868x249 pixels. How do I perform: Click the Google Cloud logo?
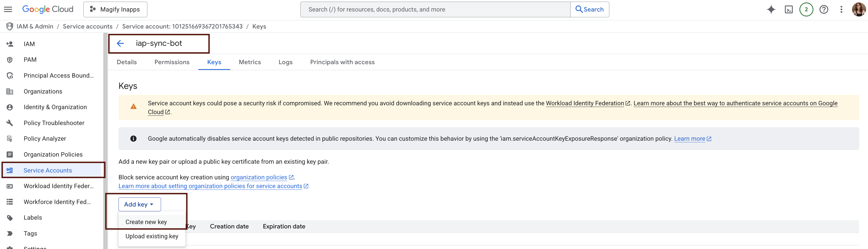tap(47, 9)
